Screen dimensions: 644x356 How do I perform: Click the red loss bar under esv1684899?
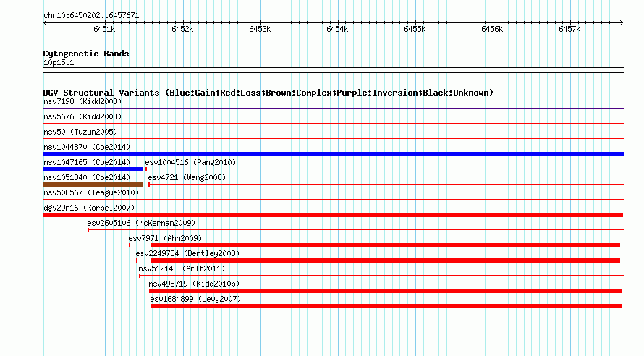click(386, 306)
